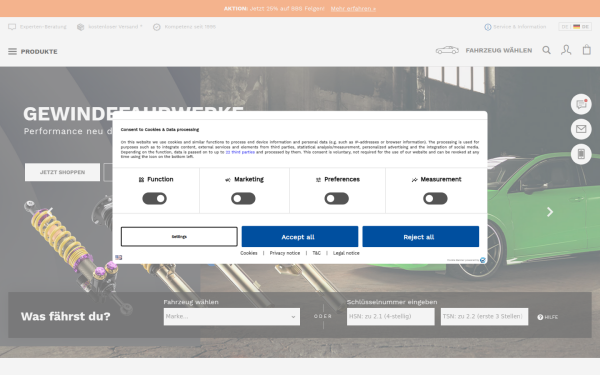
Task: Open the PRODUKTE hamburger menu icon
Action: (x=12, y=51)
